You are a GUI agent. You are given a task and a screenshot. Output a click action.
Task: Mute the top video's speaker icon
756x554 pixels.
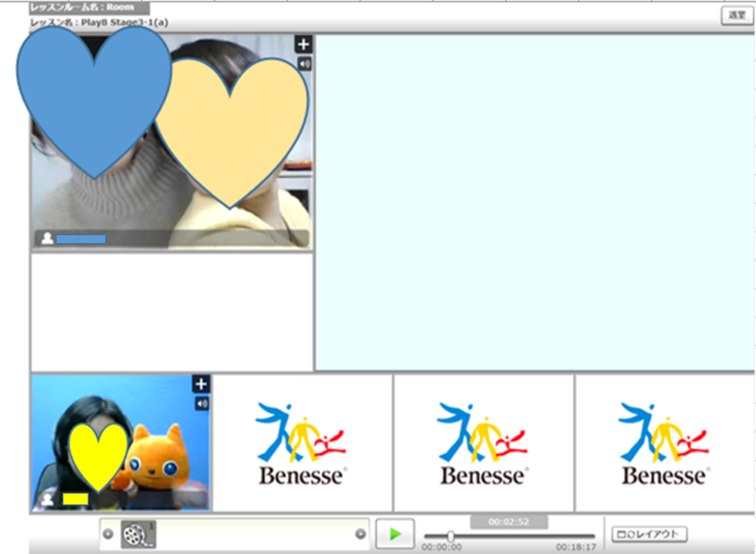(x=304, y=63)
